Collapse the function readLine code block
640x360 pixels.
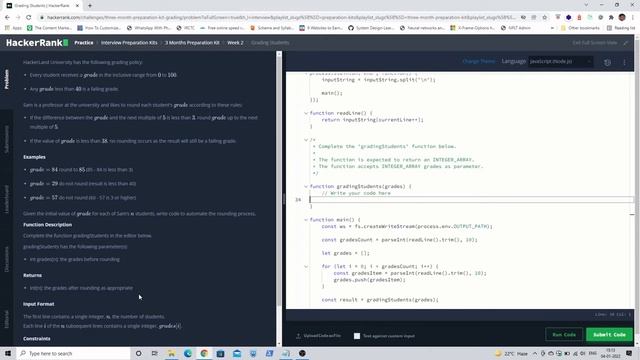click(306, 113)
